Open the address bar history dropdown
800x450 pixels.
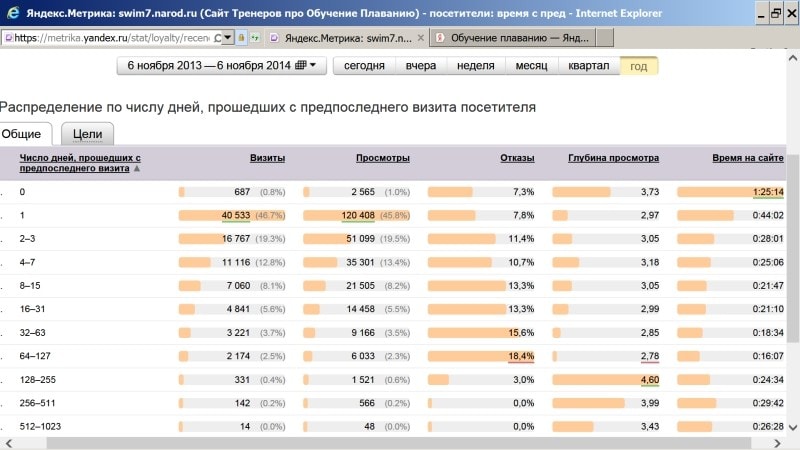pos(228,37)
